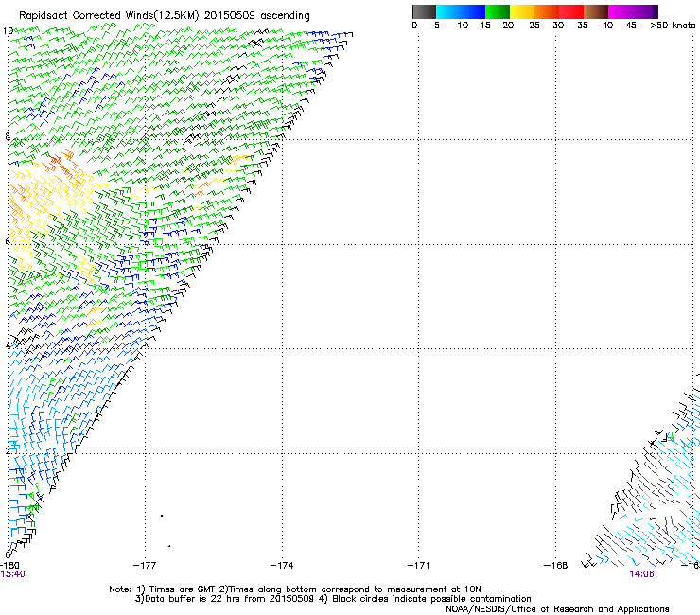The height and width of the screenshot is (615, 700).
Task: Click the '-174' longitude axis label
Action: coord(282,566)
